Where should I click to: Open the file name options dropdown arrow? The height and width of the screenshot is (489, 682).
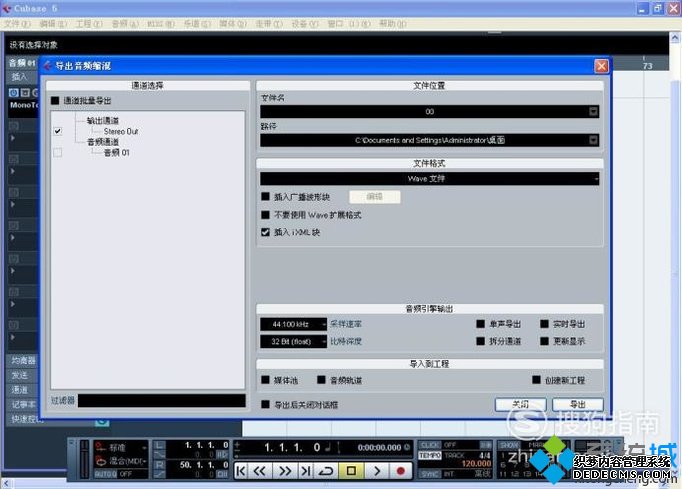[593, 111]
